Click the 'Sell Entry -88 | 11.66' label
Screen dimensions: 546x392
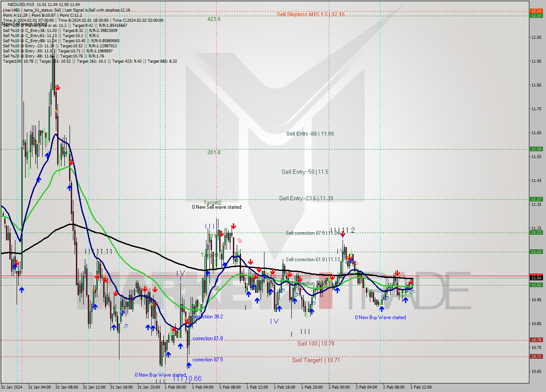point(310,134)
